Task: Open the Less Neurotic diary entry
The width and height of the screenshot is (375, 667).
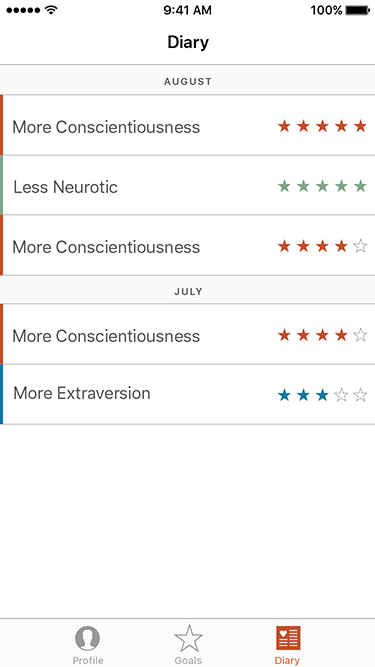Action: click(188, 185)
